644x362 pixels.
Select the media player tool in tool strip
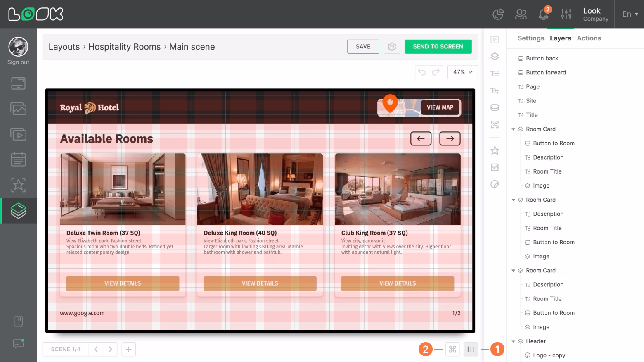pyautogui.click(x=495, y=40)
